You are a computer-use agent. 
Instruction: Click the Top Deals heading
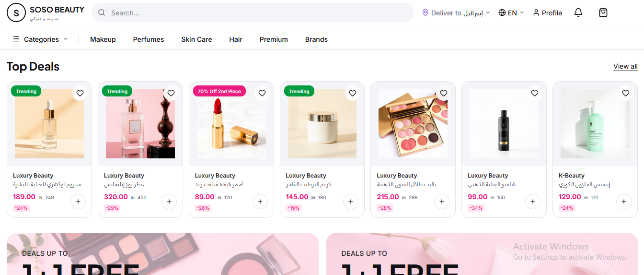[33, 66]
